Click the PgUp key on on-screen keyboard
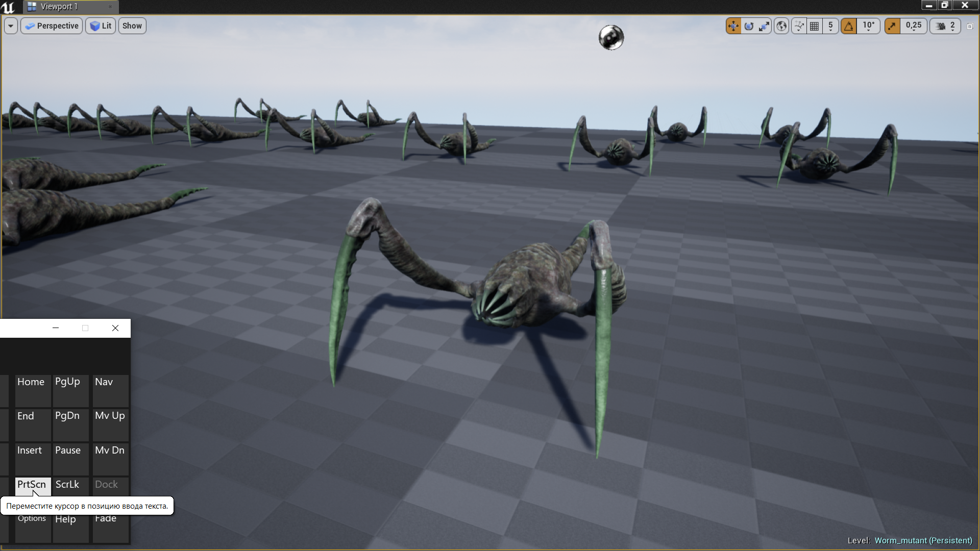The height and width of the screenshot is (551, 980). (x=71, y=390)
